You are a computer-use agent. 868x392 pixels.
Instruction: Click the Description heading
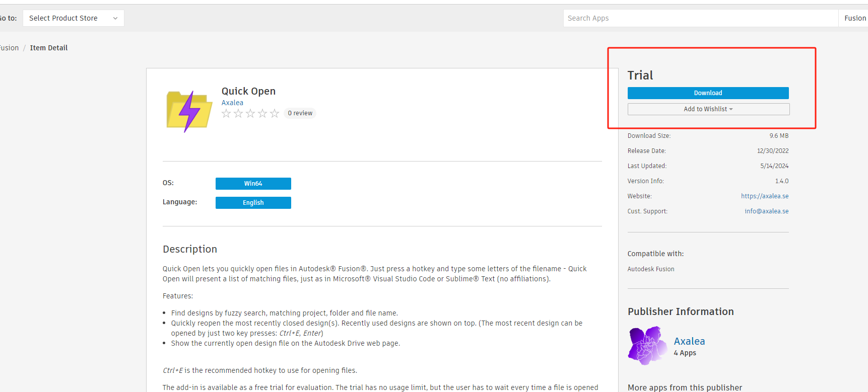190,249
